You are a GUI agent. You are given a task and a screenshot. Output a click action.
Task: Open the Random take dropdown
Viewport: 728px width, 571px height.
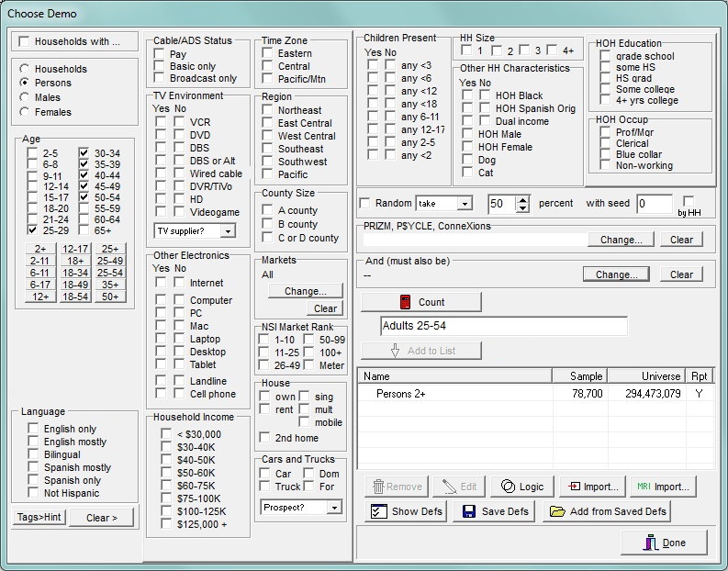coord(465,203)
